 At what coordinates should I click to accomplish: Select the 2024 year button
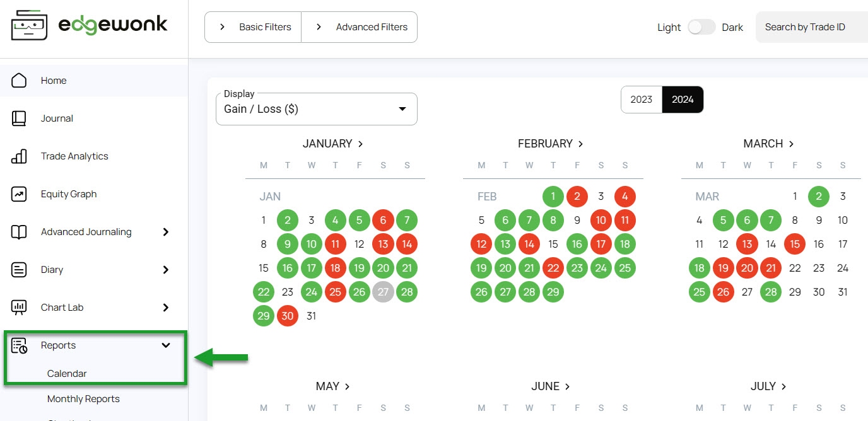pyautogui.click(x=683, y=100)
